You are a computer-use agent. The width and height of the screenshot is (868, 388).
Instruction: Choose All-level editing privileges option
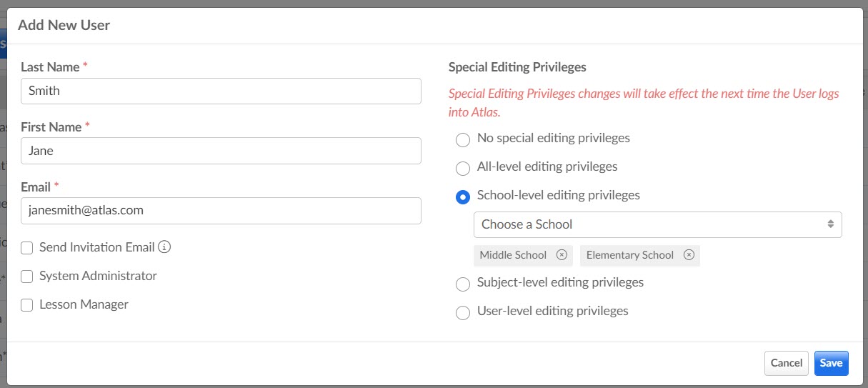463,168
